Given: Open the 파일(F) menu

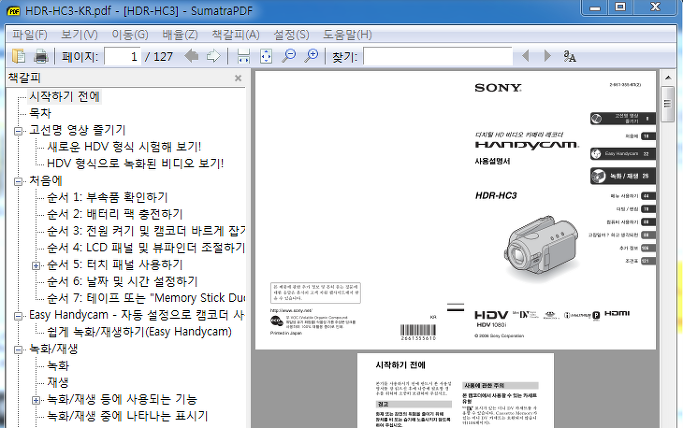Looking at the screenshot, I should coord(30,34).
